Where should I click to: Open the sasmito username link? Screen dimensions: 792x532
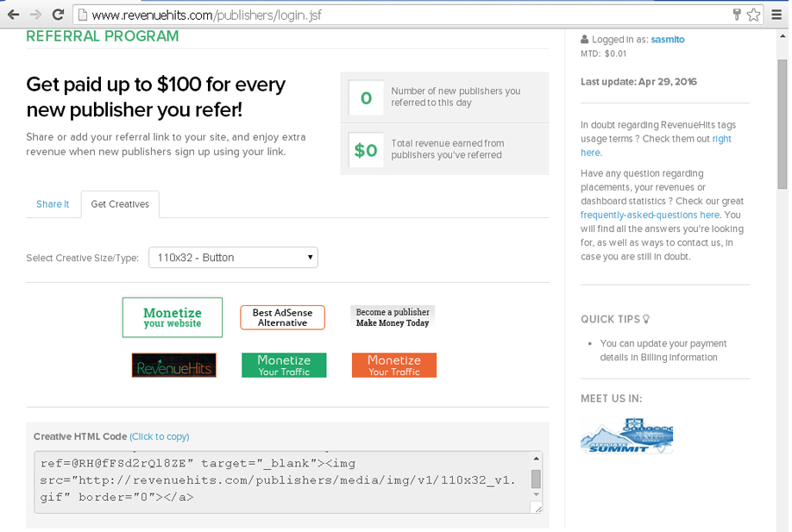click(x=668, y=40)
